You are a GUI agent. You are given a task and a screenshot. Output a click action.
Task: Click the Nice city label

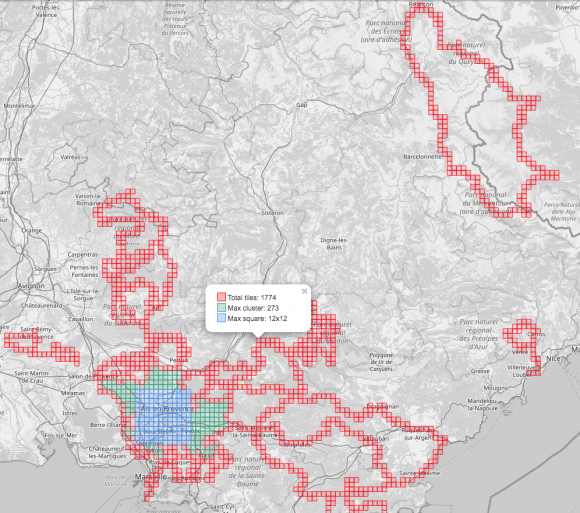[x=553, y=359]
